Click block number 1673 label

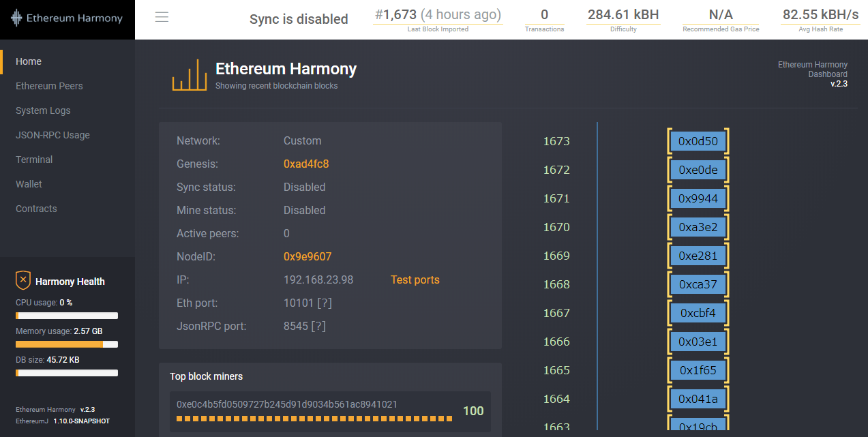click(556, 141)
